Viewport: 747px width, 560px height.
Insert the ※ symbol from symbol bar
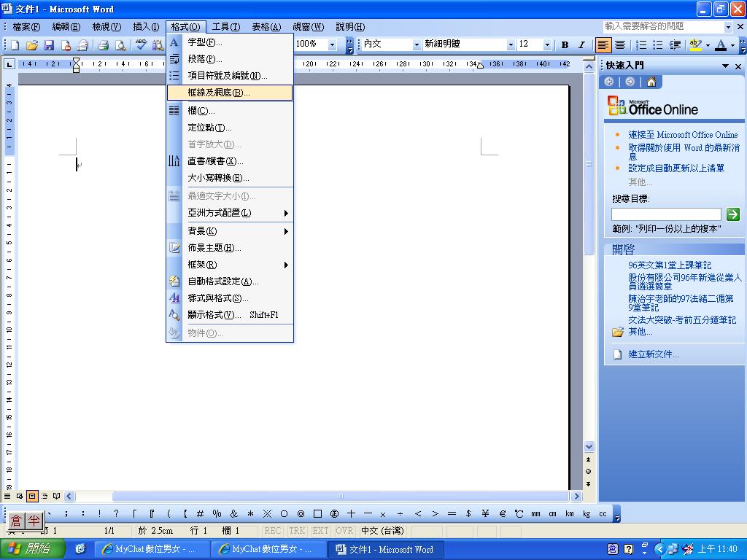point(267,514)
